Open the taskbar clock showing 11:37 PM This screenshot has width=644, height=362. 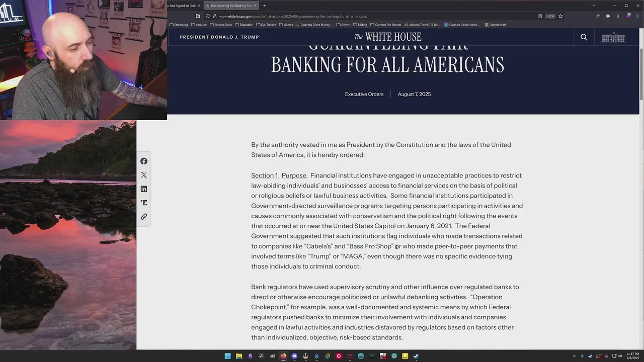632,356
